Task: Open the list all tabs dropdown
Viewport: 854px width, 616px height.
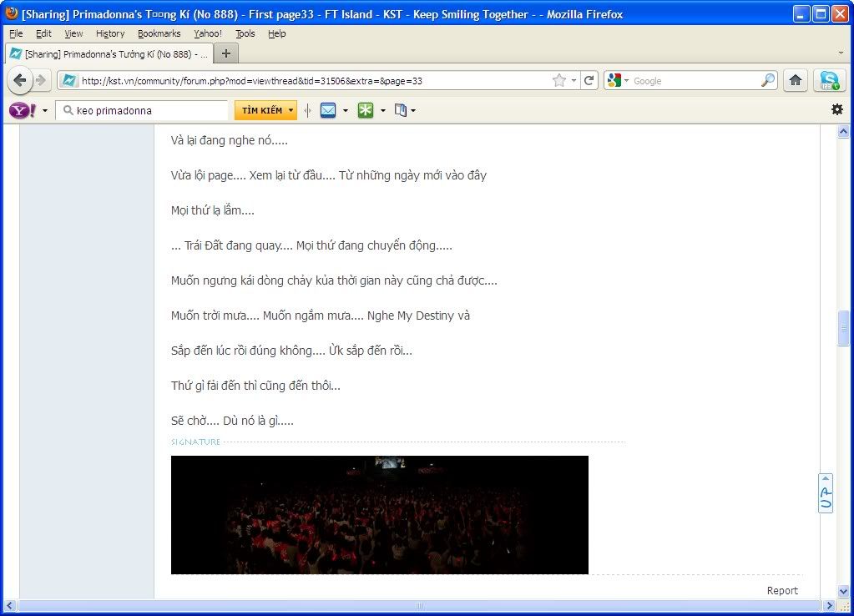Action: [x=841, y=53]
